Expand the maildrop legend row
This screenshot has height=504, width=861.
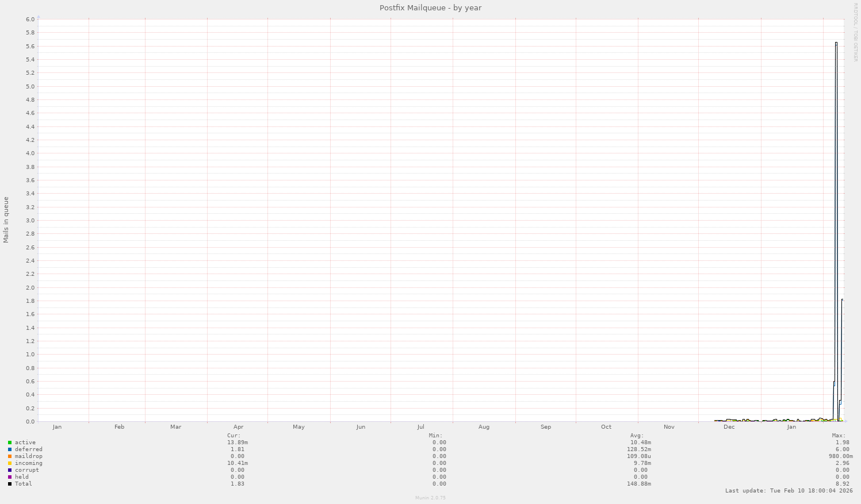coord(29,456)
